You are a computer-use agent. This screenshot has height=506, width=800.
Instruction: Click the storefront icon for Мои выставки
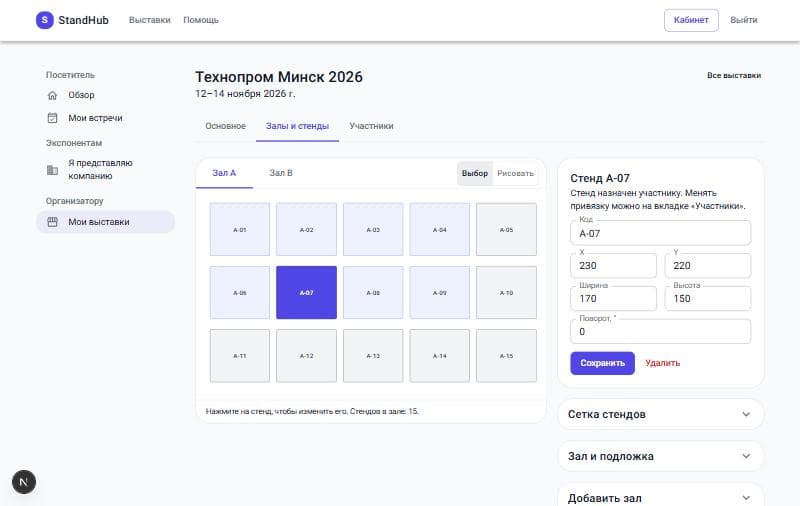pyautogui.click(x=52, y=222)
